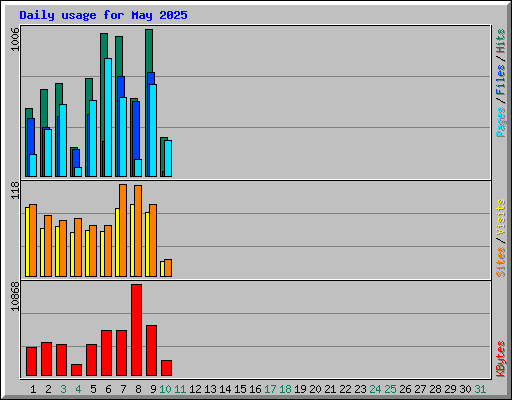Click the cyan 'Pages' legend label

[x=501, y=122]
